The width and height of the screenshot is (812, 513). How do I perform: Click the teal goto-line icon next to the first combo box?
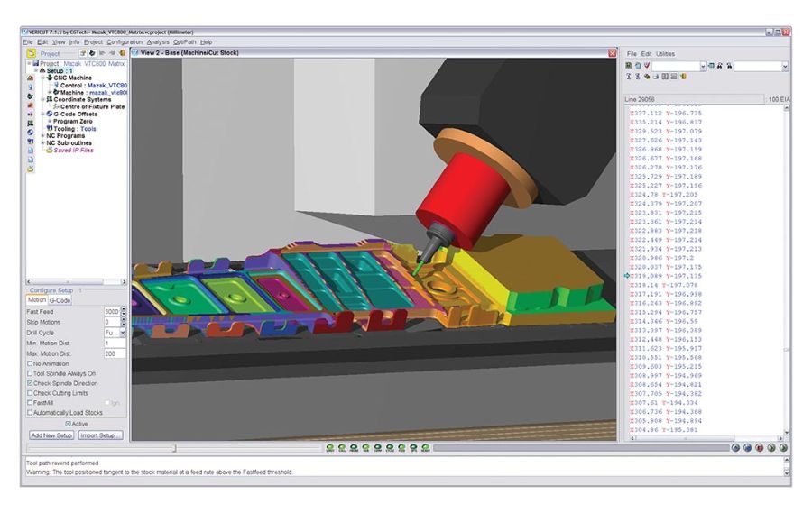point(711,66)
